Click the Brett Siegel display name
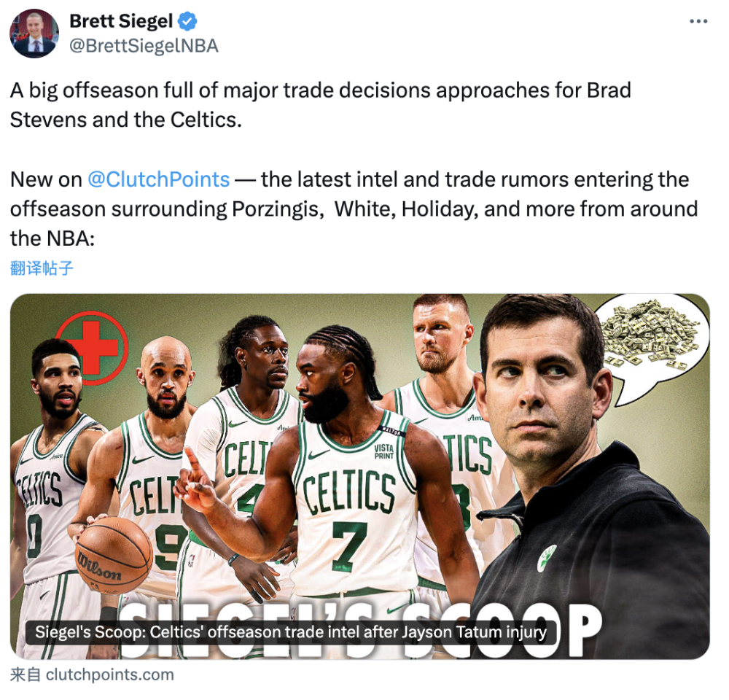Screen dimensions: 729x700 pos(121,21)
